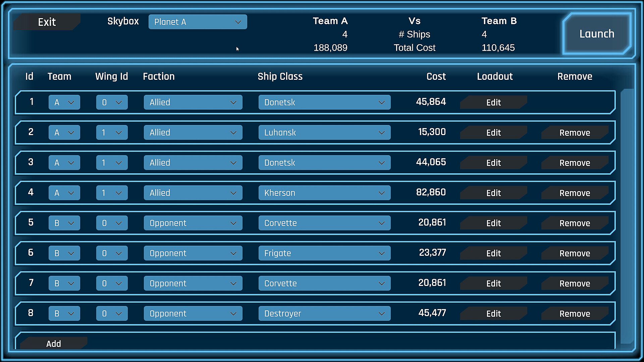Click the Launch button

596,34
